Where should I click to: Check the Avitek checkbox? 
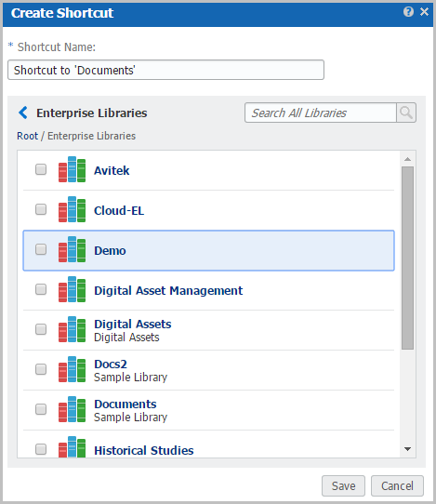(x=41, y=169)
